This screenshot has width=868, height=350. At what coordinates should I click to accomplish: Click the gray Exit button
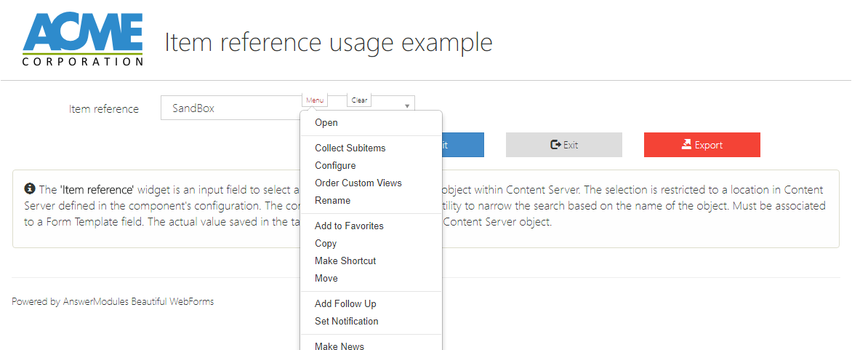click(x=563, y=145)
